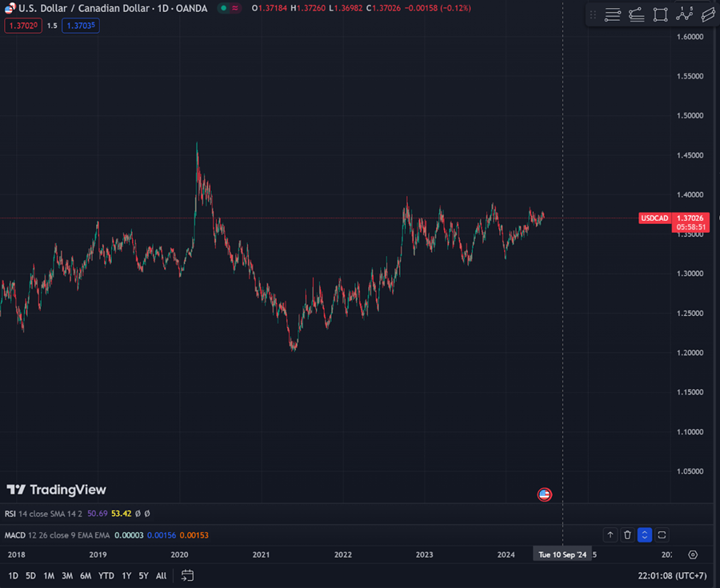Move the MACD pane up
This screenshot has height=588, width=720.
pos(610,535)
